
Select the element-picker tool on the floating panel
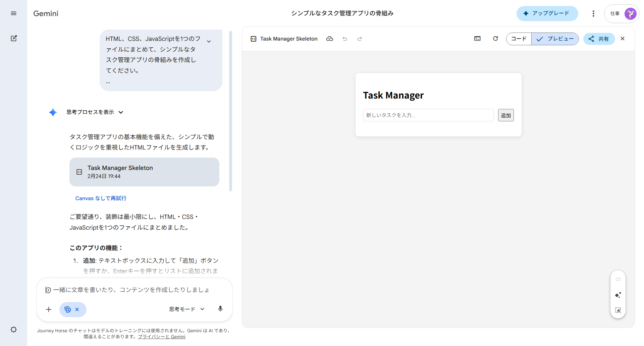tap(618, 310)
